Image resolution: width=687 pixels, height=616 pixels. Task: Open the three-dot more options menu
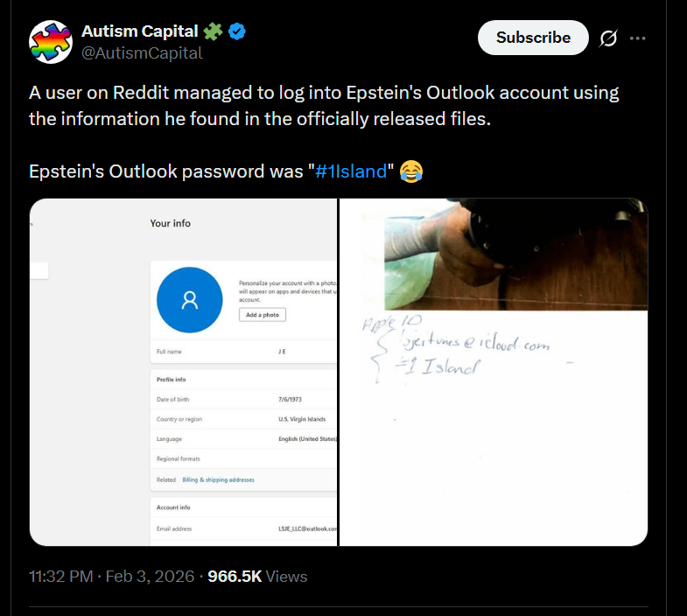click(638, 38)
